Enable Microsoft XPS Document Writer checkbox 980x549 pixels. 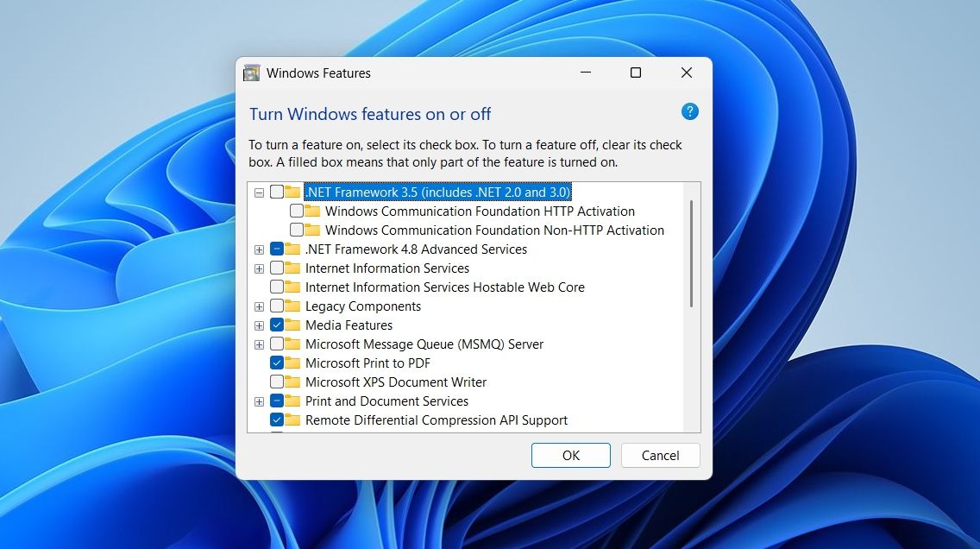pos(277,382)
